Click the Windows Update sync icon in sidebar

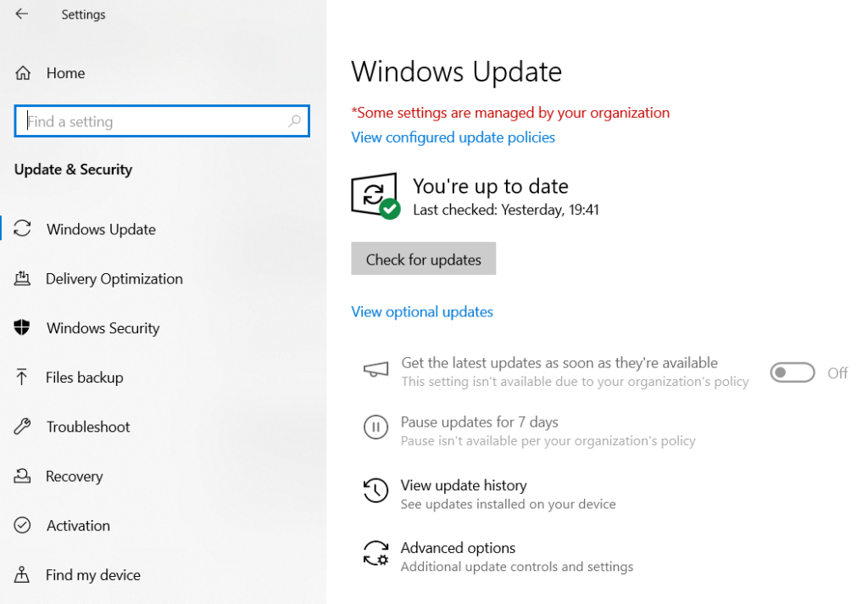point(22,228)
